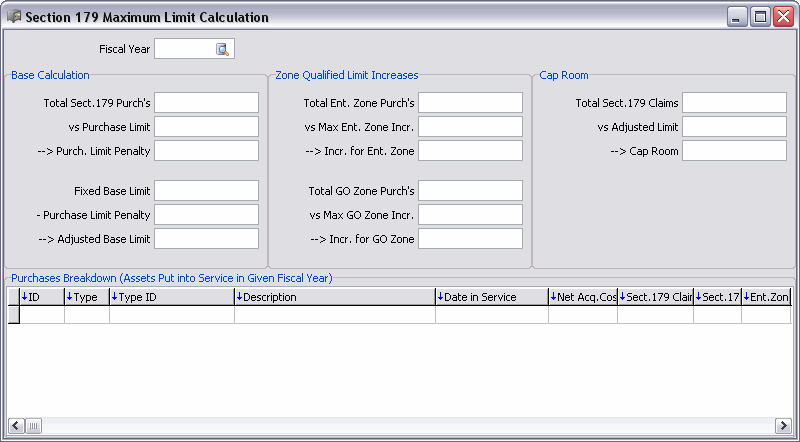This screenshot has height=442, width=800.
Task: Click the Sect.179 Claim column header
Action: point(655,297)
